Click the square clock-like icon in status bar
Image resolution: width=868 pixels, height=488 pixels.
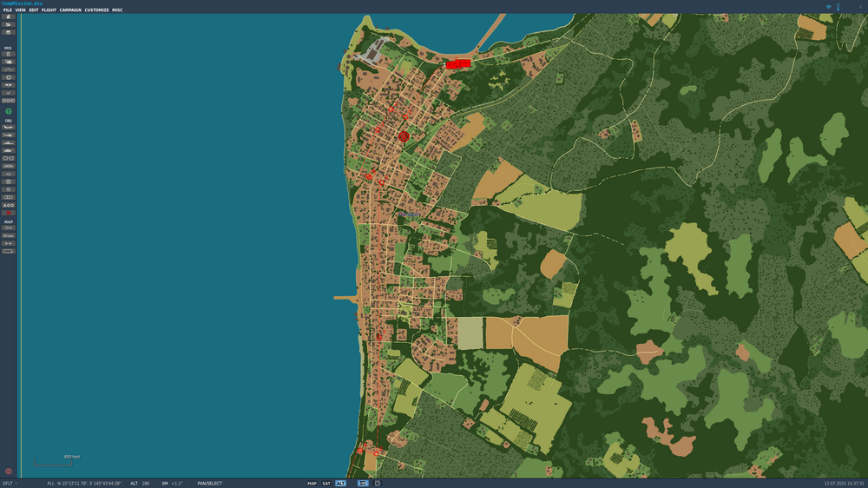[378, 484]
